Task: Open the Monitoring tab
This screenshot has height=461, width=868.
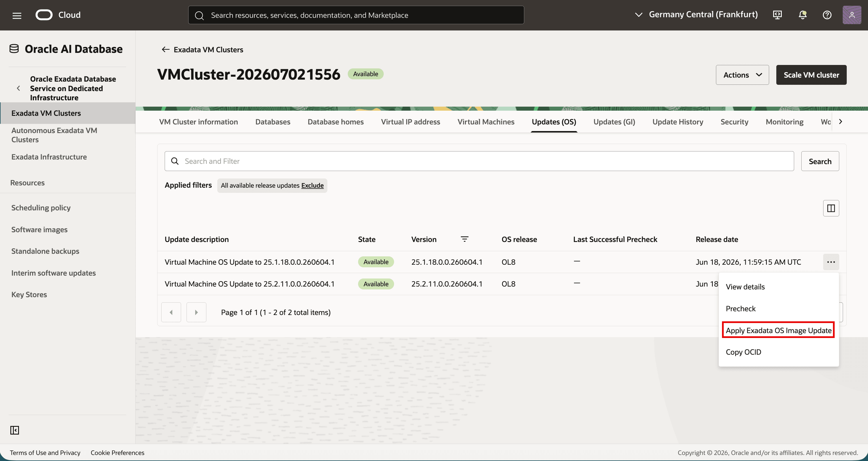Action: click(x=784, y=122)
